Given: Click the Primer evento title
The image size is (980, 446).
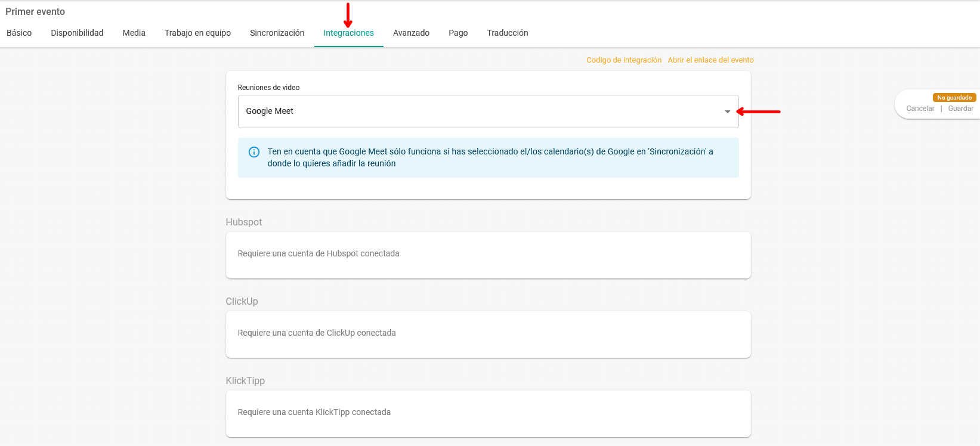Looking at the screenshot, I should [x=35, y=11].
